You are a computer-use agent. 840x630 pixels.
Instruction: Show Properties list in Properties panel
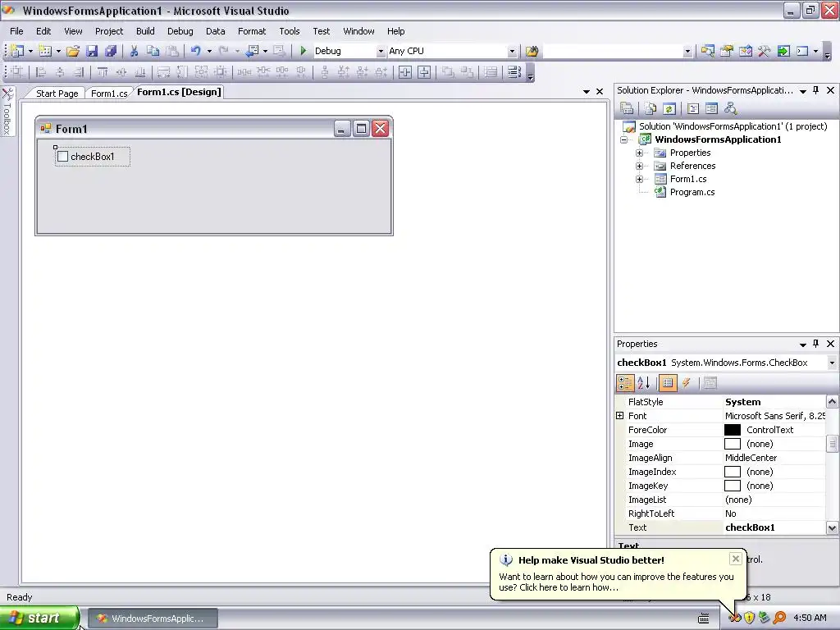(668, 383)
